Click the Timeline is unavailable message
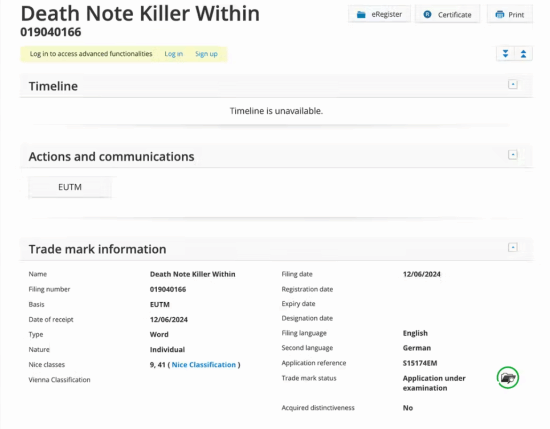This screenshot has width=550, height=429. tap(276, 111)
